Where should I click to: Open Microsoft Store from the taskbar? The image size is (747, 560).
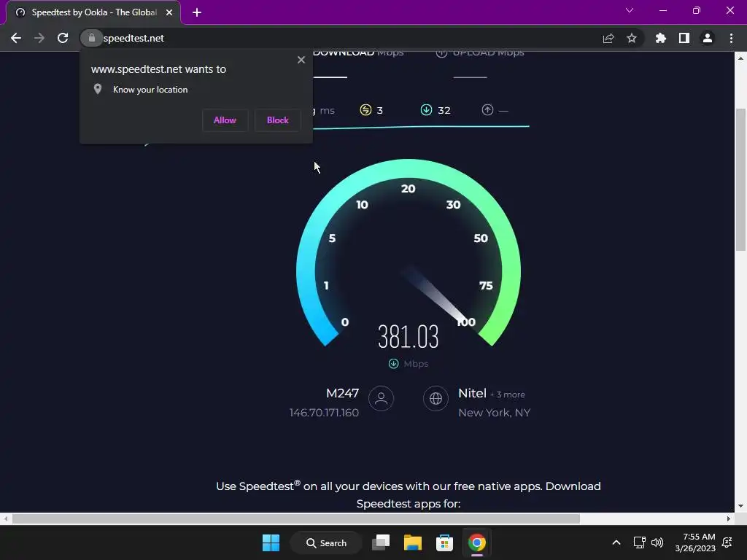pos(444,542)
